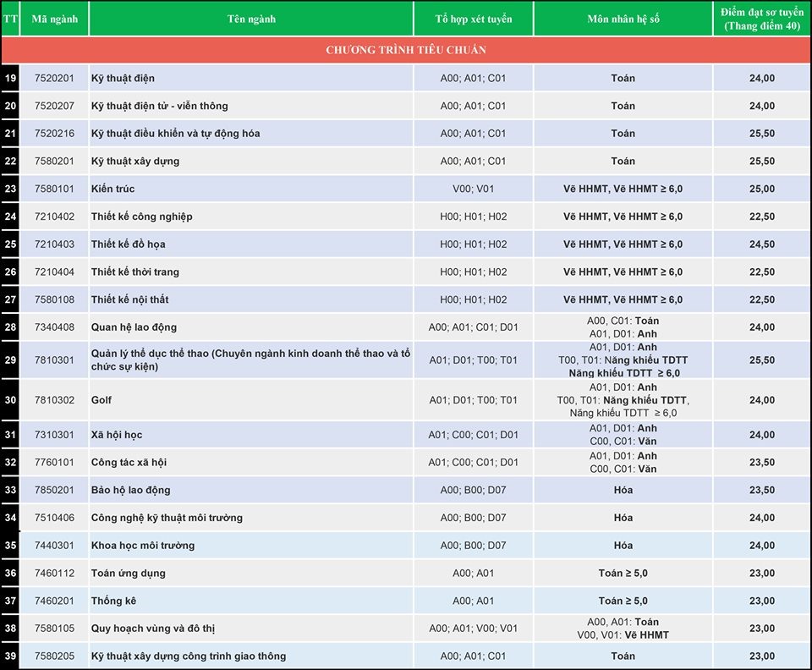Click 'A00; B00; D07' for Khoa học môi trường
Viewport: 812px width, 670px height.
[x=474, y=545]
